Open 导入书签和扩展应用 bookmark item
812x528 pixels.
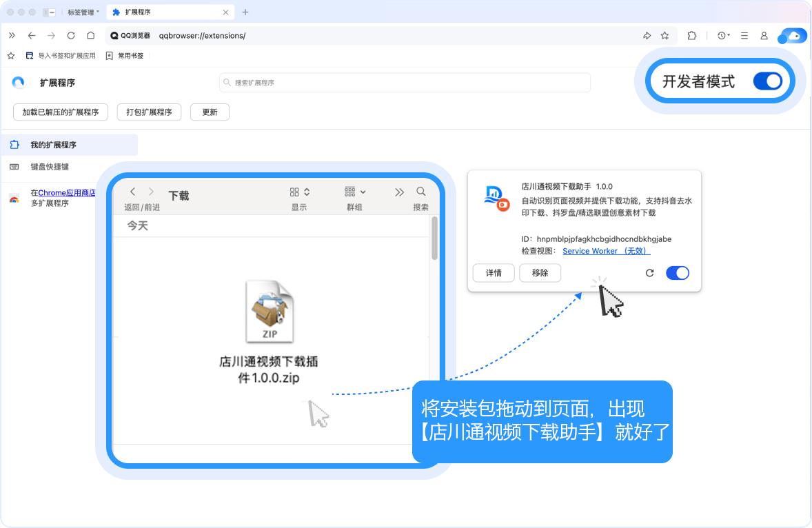tap(61, 55)
